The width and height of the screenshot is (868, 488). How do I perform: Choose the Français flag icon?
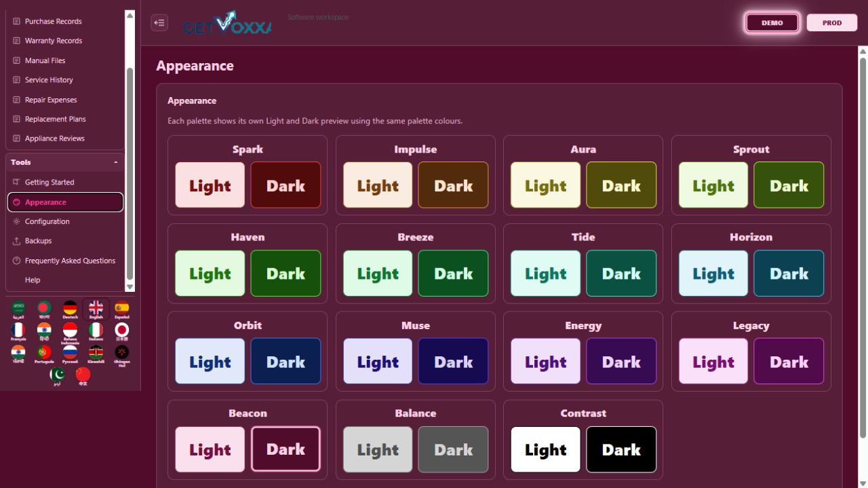coord(18,331)
